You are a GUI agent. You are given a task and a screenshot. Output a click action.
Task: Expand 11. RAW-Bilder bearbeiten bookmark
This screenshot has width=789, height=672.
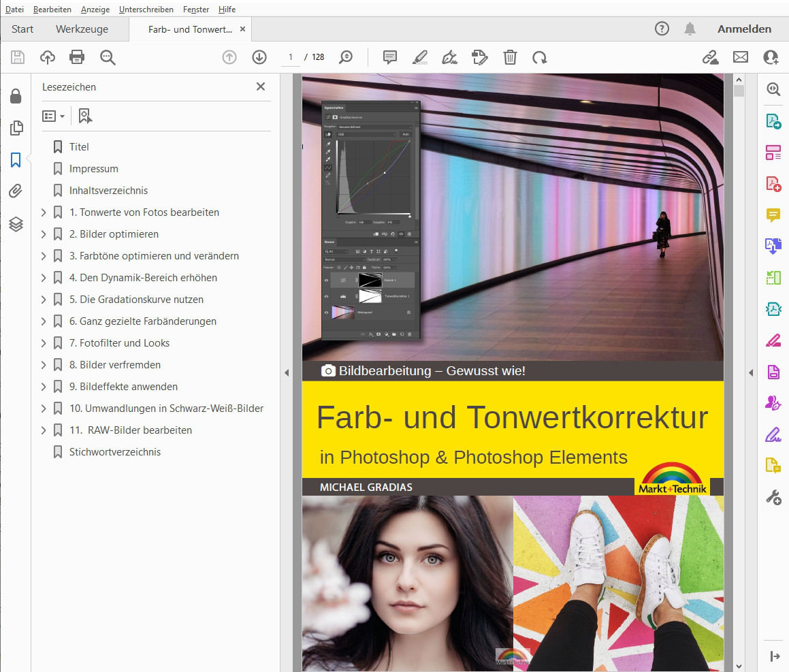tap(44, 430)
